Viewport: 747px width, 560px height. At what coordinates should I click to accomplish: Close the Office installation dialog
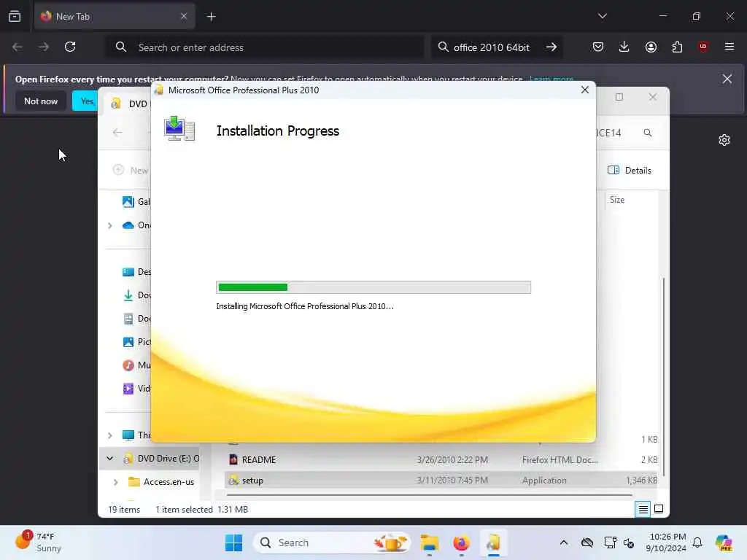tap(585, 90)
